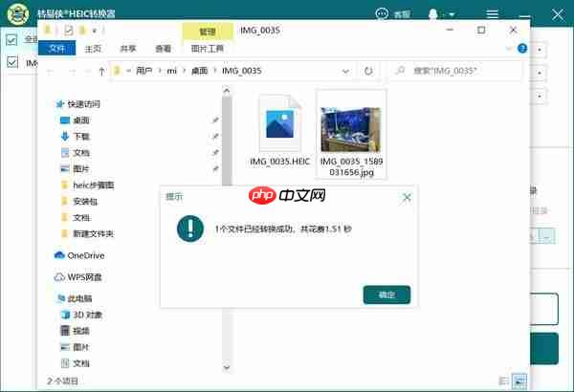This screenshot has height=392, width=574.
Task: Switch to 查看 ribbon tab
Action: (x=164, y=49)
